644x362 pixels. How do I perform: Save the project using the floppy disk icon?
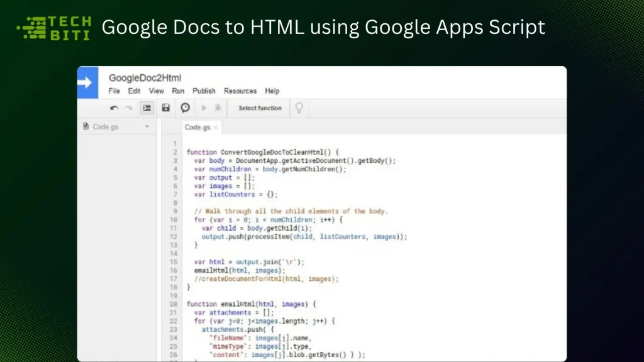coord(166,108)
